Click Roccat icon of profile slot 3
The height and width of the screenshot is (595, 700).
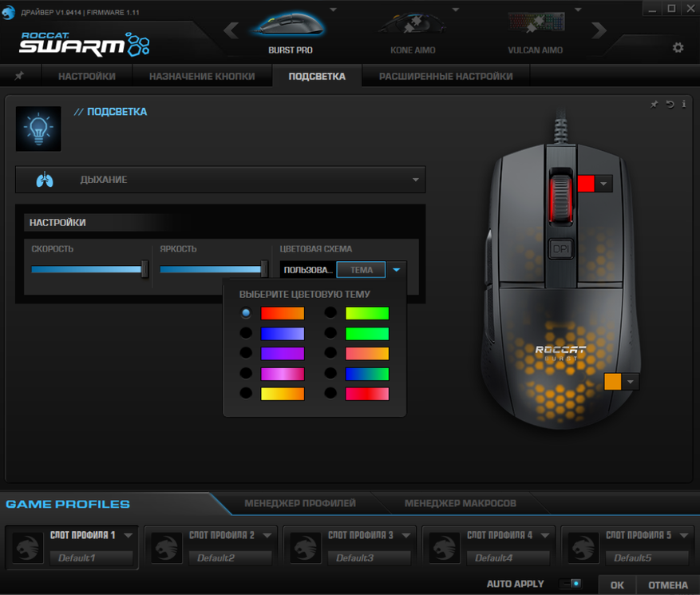[306, 547]
